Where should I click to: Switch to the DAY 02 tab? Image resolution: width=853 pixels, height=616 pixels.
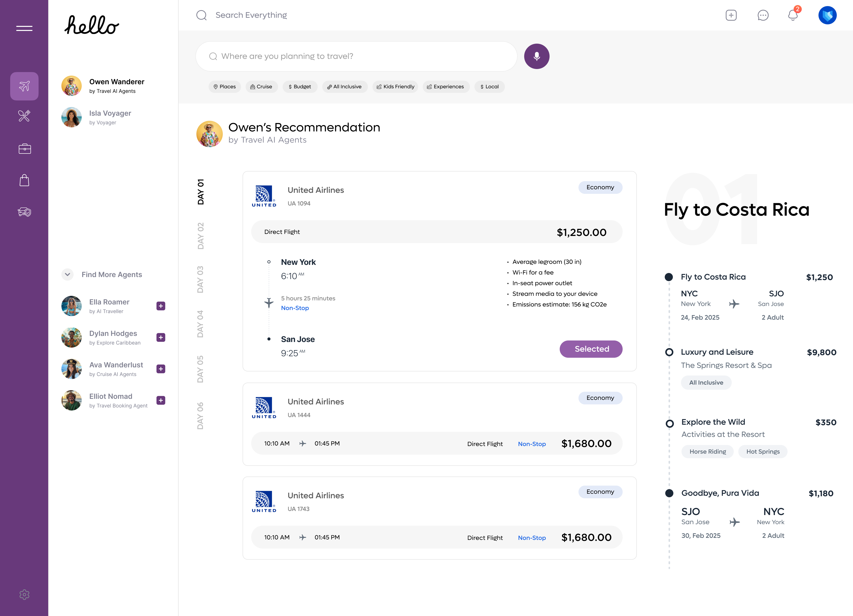coord(200,236)
